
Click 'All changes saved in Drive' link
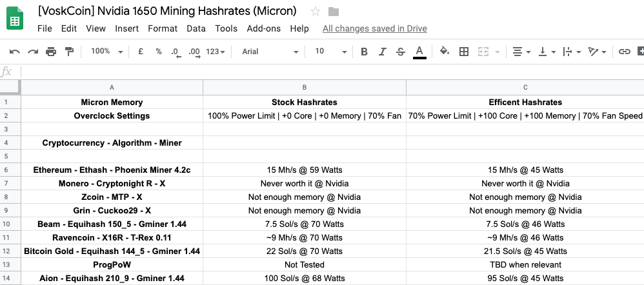tap(374, 29)
